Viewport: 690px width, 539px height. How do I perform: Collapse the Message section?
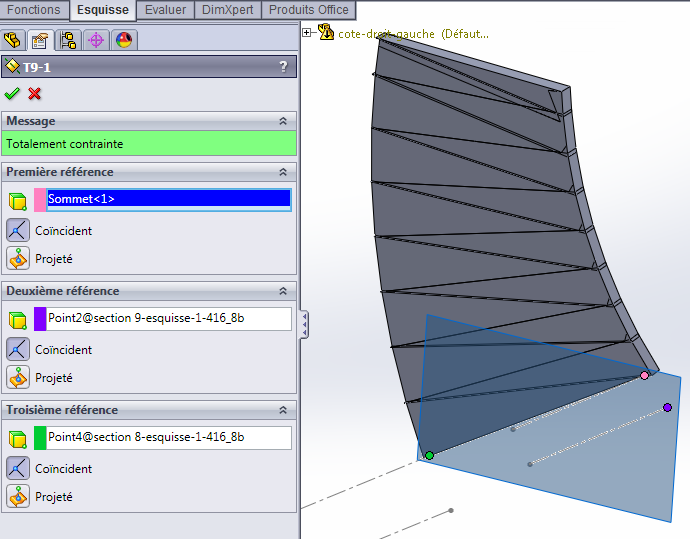pos(283,121)
